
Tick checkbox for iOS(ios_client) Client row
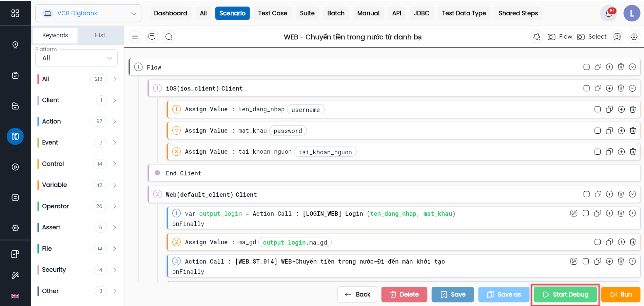(x=586, y=88)
